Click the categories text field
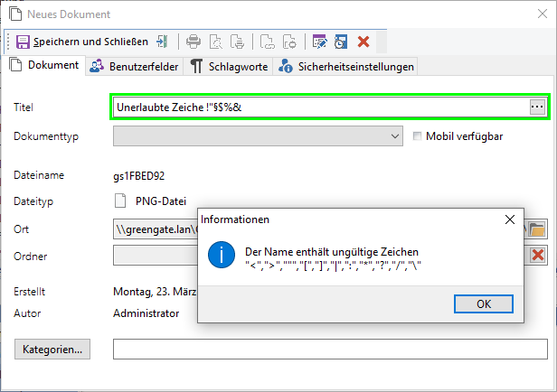 click(x=330, y=349)
